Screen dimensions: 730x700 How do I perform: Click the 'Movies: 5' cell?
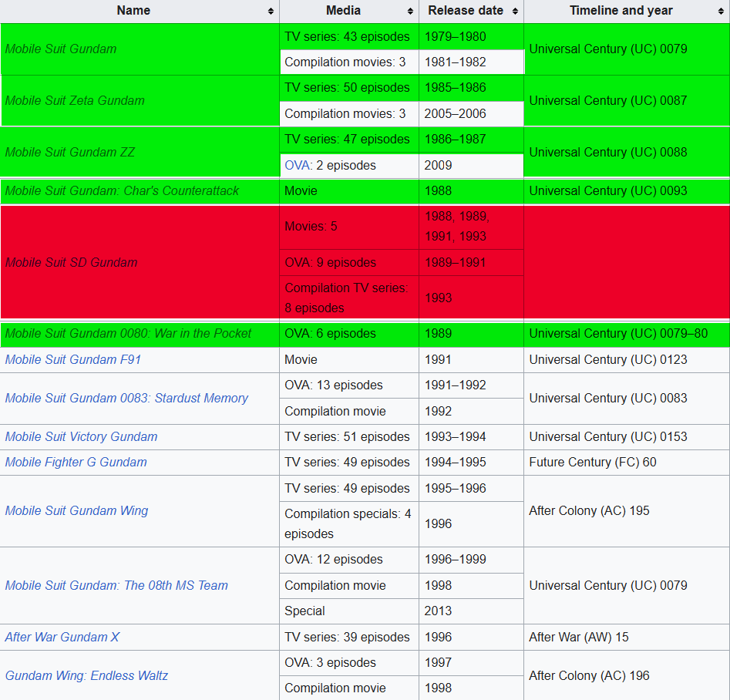pos(349,227)
